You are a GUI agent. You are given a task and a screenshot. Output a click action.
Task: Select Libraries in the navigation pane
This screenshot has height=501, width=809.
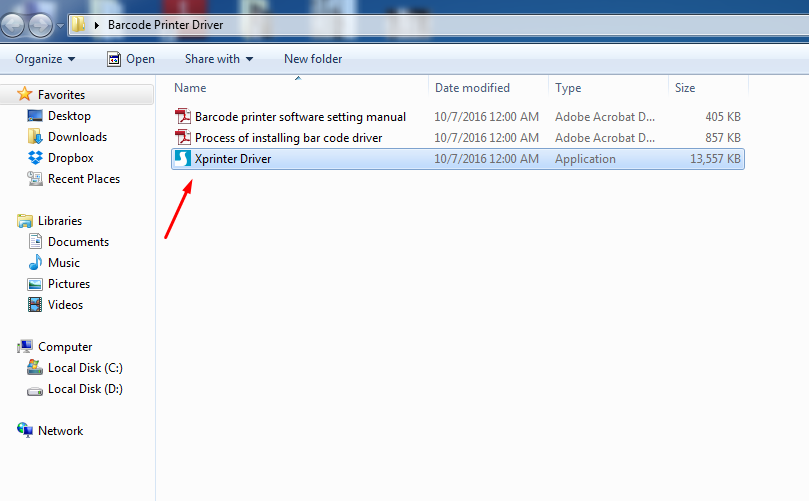60,221
